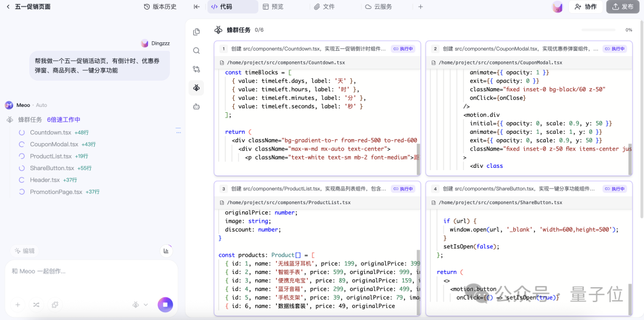The width and height of the screenshot is (644, 320).
Task: Expand the bee mode dropdown chevron
Action: (x=145, y=304)
